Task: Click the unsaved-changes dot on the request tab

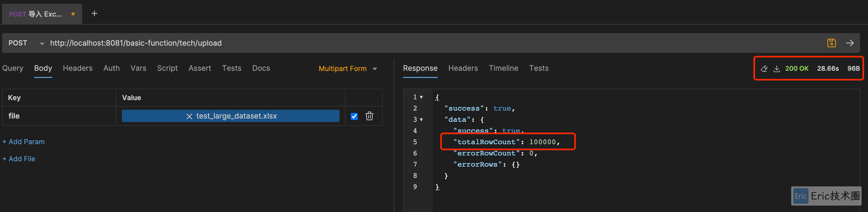Action: 73,14
